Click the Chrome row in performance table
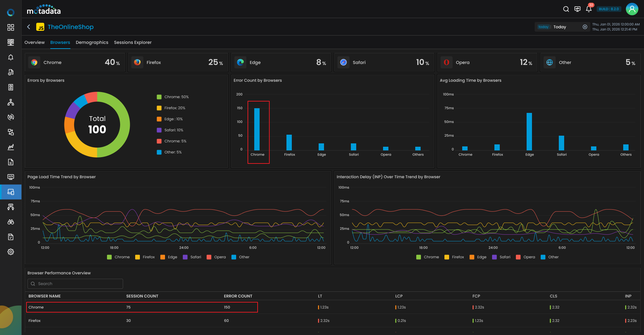Screen dimensions: 644x335 142,307
